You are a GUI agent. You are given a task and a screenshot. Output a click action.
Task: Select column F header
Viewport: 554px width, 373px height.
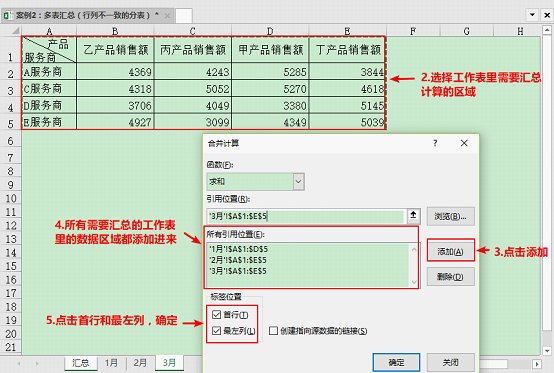[413, 31]
